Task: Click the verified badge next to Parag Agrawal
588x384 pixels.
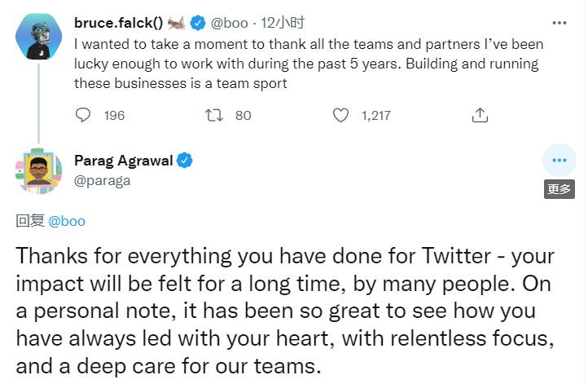Action: click(185, 160)
